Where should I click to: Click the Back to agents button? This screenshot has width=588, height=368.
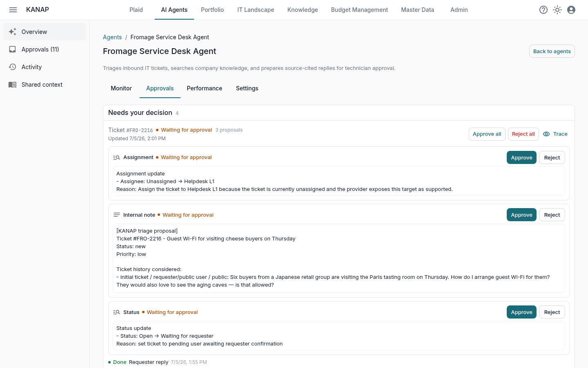point(552,51)
